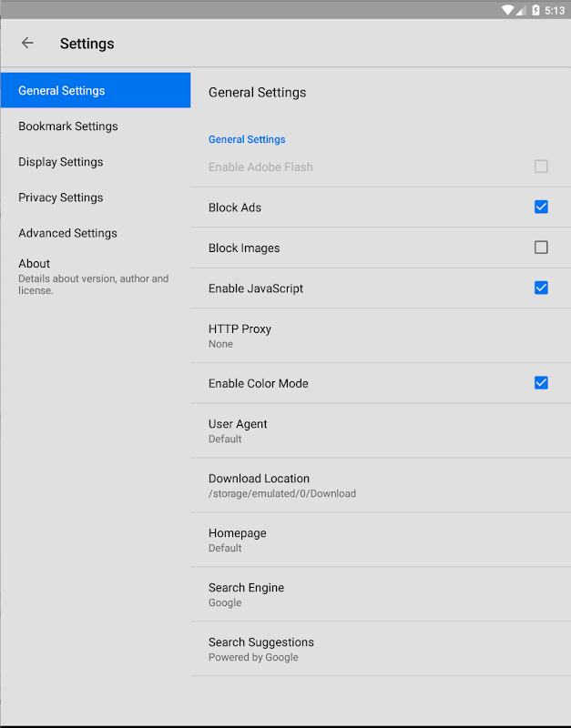Viewport: 571px width, 728px height.
Task: Open the User Agent chooser
Action: point(380,430)
